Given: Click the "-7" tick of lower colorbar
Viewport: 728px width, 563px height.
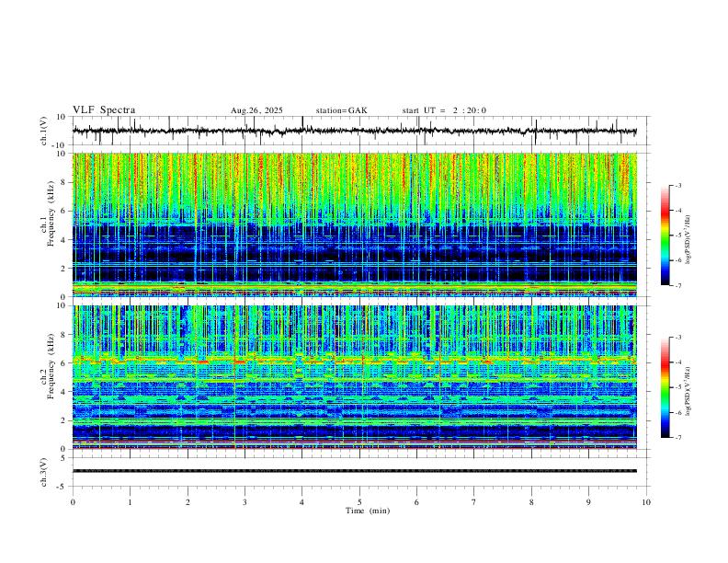Looking at the screenshot, I should pos(678,437).
